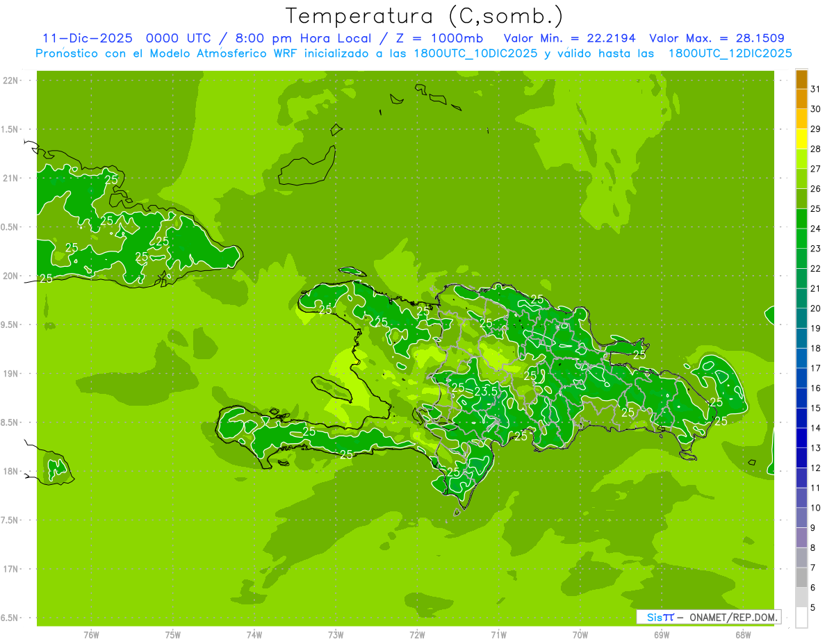834x644 pixels.
Task: Click the gray legend swatch between 6 and 7
Action: [x=801, y=578]
